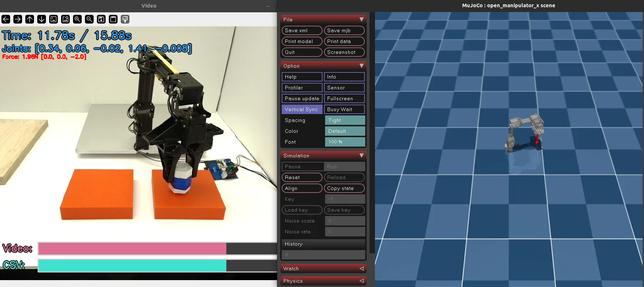This screenshot has width=644, height=287.
Task: Click the Screenshot button
Action: [344, 52]
